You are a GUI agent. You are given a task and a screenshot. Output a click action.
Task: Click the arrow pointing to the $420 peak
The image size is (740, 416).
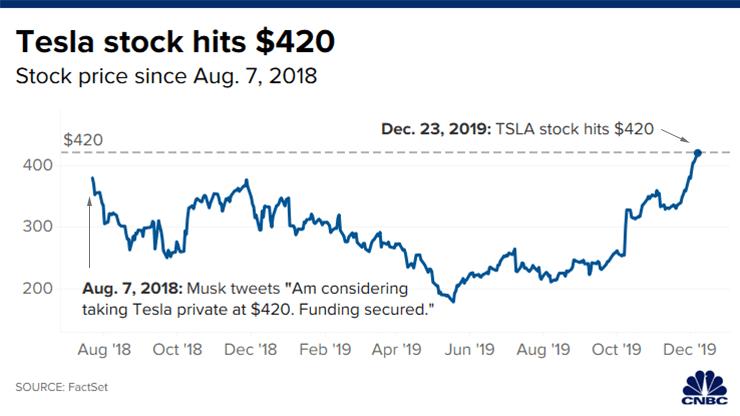pyautogui.click(x=675, y=136)
